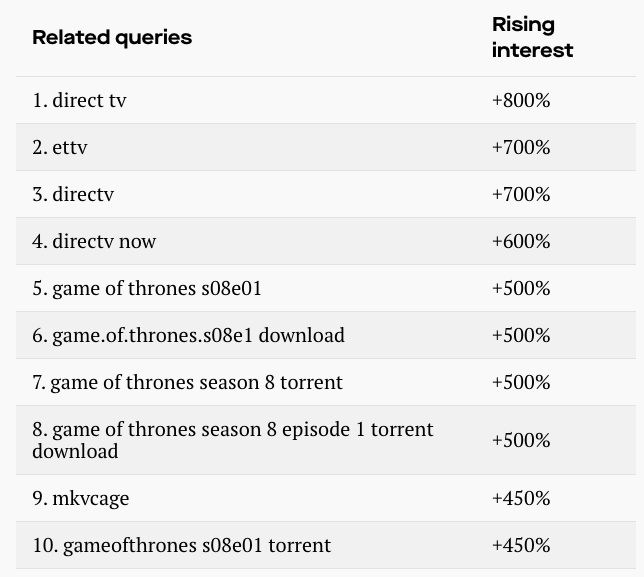Click +450% beside 'gameofthrones s08e01 torrent'

click(521, 545)
